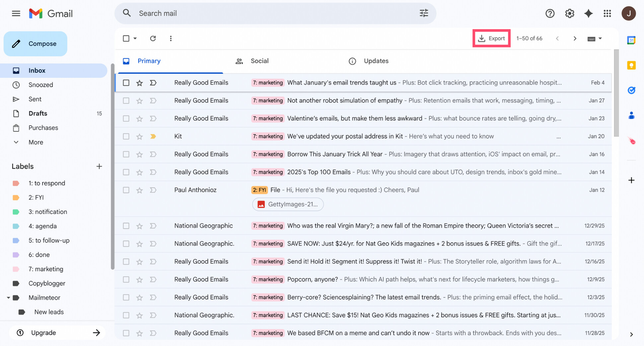Open Gmail search mail field
Screen dimensions: 644x346
[x=232, y=13]
